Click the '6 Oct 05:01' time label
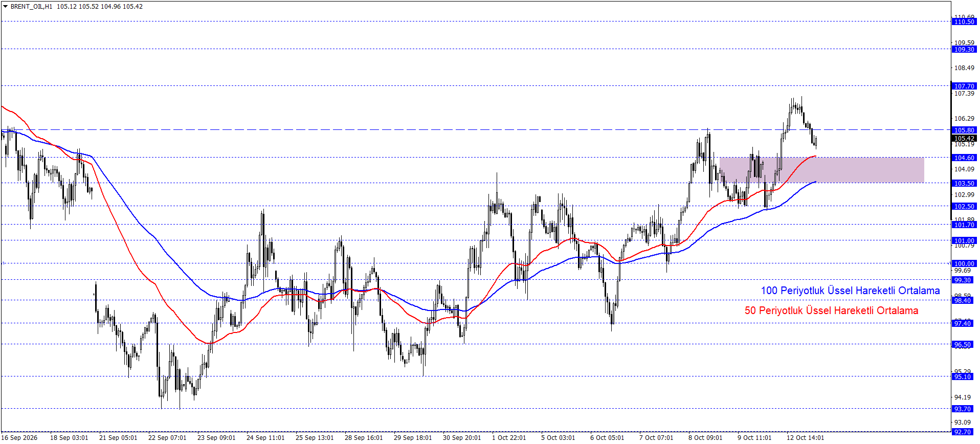This screenshot has width=980, height=444. [x=607, y=437]
